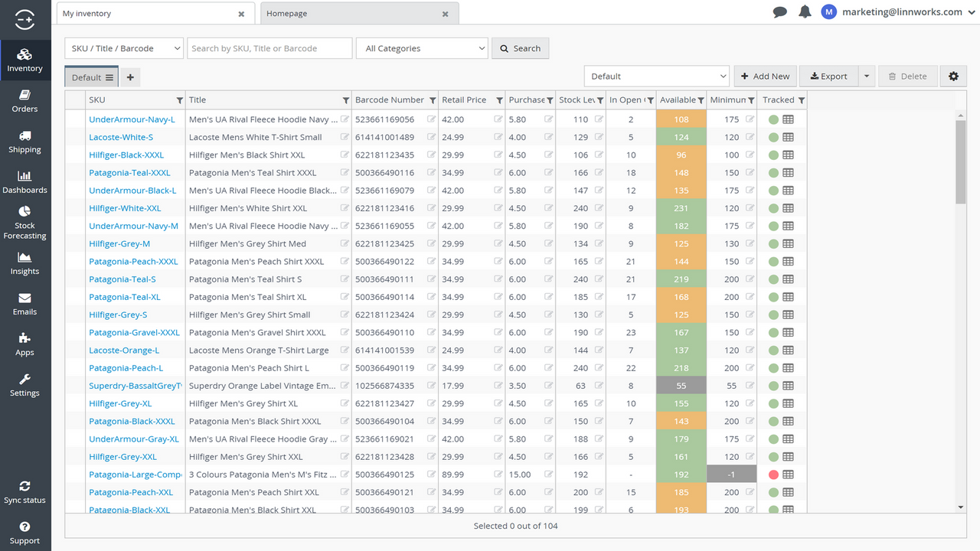Toggle tracked status for Superdry-BassaltGrey row
Screen dimensions: 980x551
click(773, 386)
